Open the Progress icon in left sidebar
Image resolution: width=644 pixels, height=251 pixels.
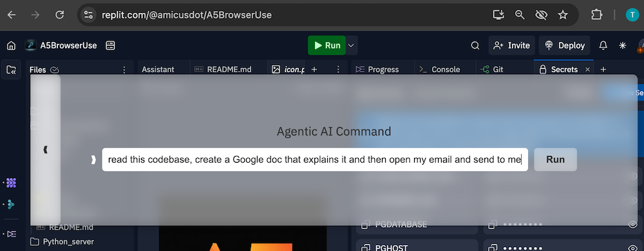click(x=11, y=234)
